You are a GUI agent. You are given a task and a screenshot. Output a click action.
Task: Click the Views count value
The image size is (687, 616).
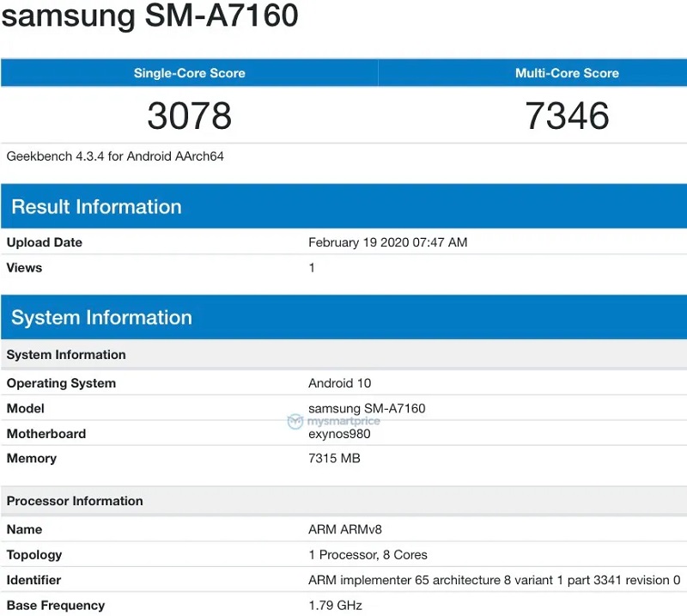click(311, 268)
